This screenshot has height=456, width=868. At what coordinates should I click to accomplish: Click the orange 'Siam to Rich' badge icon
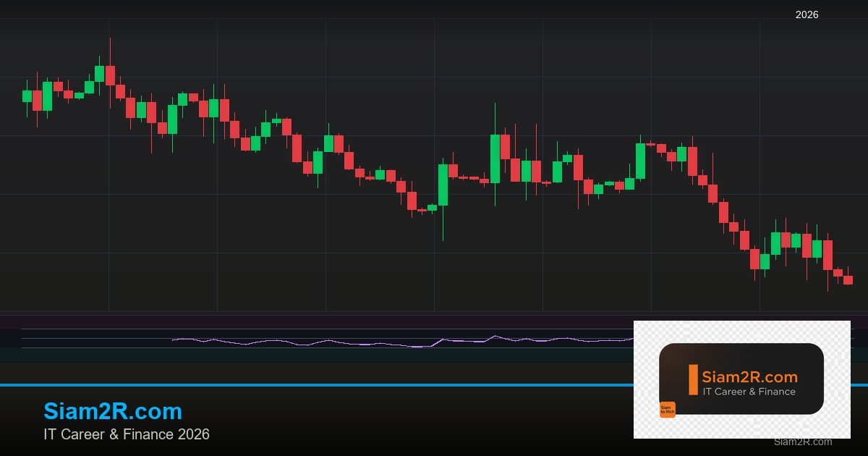(x=667, y=410)
